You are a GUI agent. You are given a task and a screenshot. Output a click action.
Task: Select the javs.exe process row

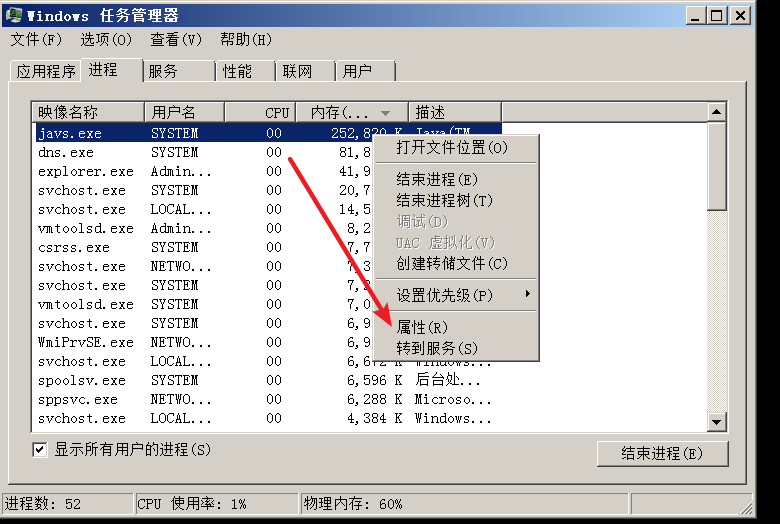pos(269,133)
